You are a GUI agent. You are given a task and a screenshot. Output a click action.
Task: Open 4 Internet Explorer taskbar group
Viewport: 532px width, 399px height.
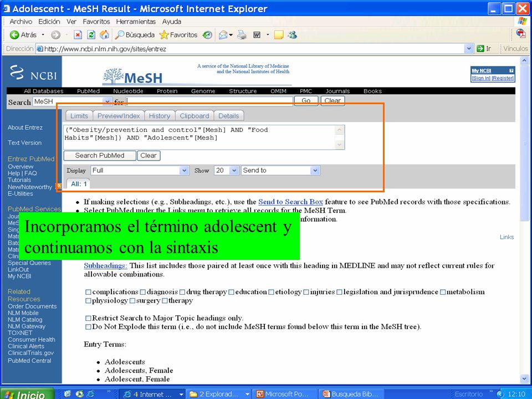152,394
